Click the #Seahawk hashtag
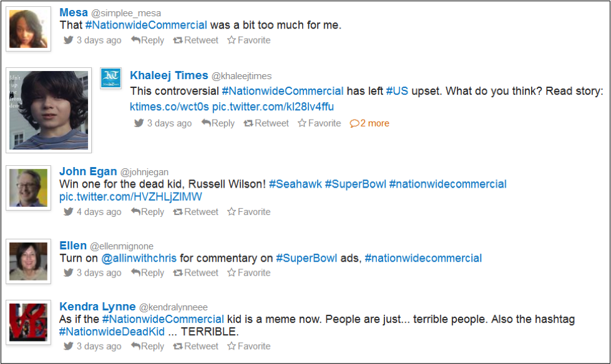Screen dimensions: 611x364 click(295, 184)
